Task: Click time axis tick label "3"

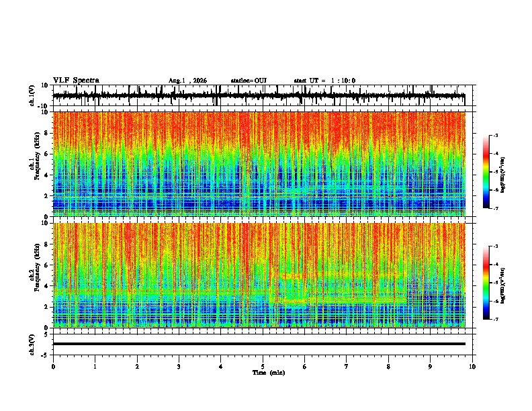Action: 179,367
